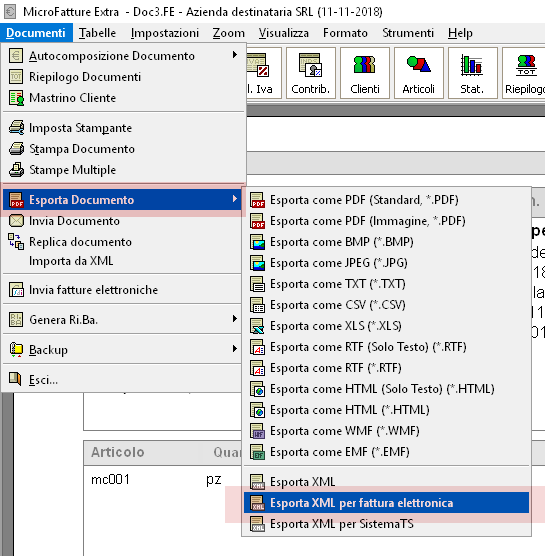The height and width of the screenshot is (556, 545).
Task: Click the Imposta Stampante printer icon
Action: (x=16, y=127)
